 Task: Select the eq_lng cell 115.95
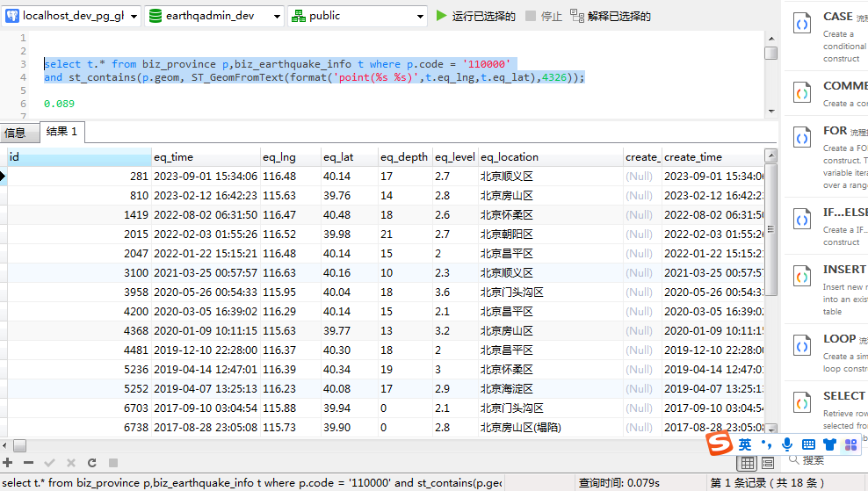click(x=291, y=292)
